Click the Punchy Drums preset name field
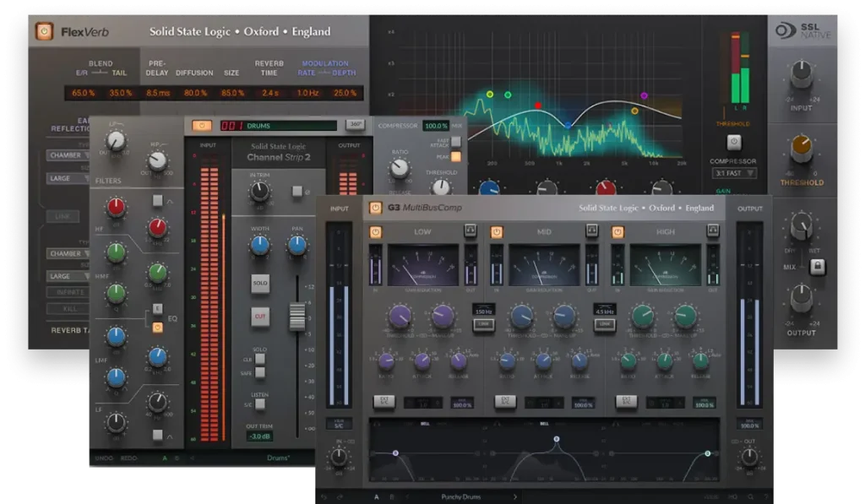Viewport: 865px width, 504px height. coord(460,496)
